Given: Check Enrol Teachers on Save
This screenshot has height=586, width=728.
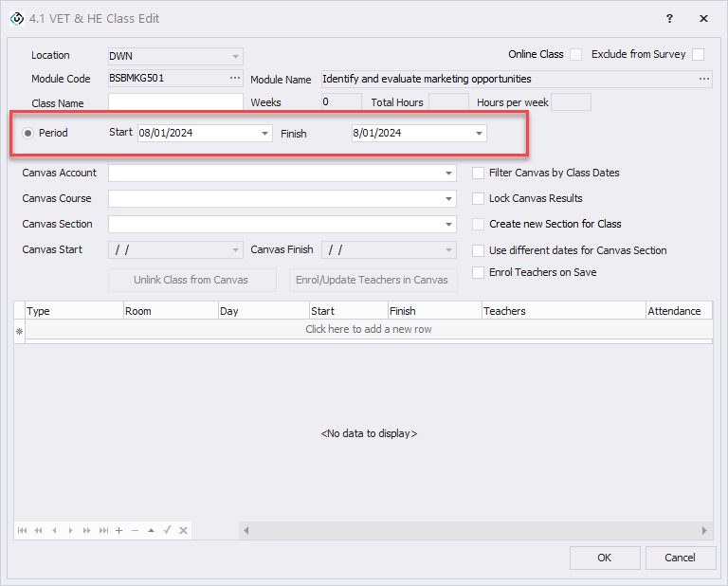Looking at the screenshot, I should 479,272.
